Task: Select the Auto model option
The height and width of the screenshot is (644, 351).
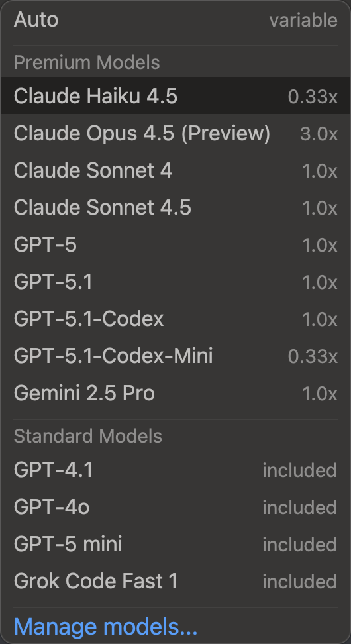Action: (x=175, y=20)
